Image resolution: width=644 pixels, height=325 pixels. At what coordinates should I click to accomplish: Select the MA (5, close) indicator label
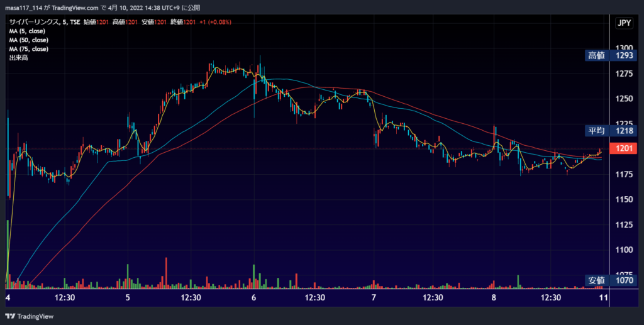tap(27, 31)
